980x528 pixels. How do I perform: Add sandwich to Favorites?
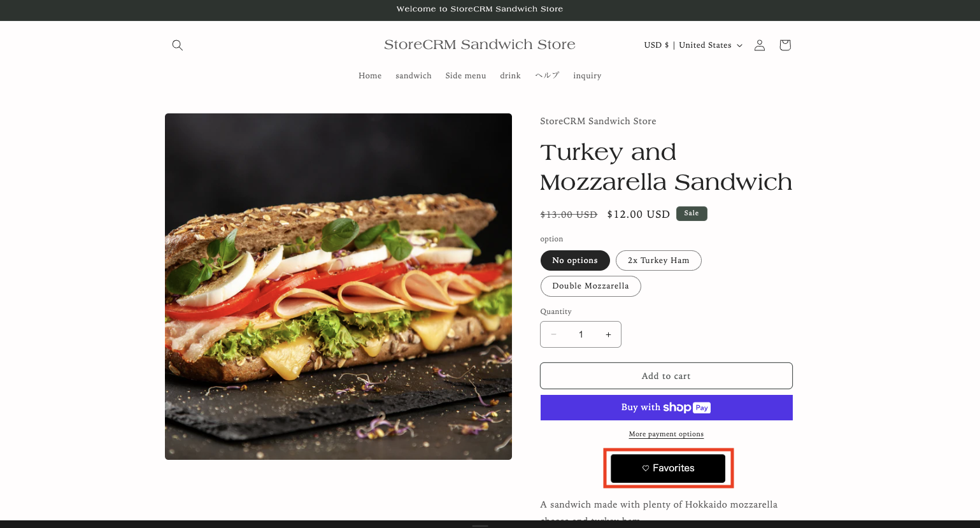point(668,468)
